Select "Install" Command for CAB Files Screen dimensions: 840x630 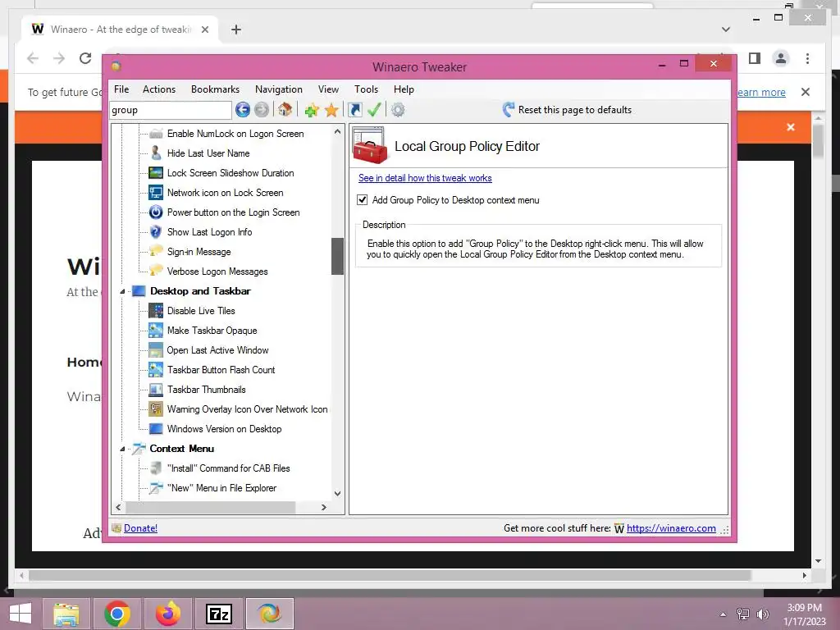228,468
